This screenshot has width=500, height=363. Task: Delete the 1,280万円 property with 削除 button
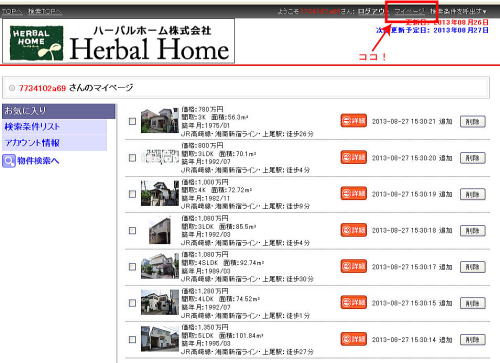point(472,303)
